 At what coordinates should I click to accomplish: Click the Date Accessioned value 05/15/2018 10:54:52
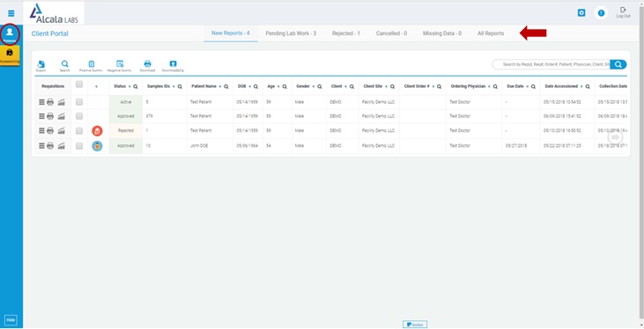coord(562,102)
